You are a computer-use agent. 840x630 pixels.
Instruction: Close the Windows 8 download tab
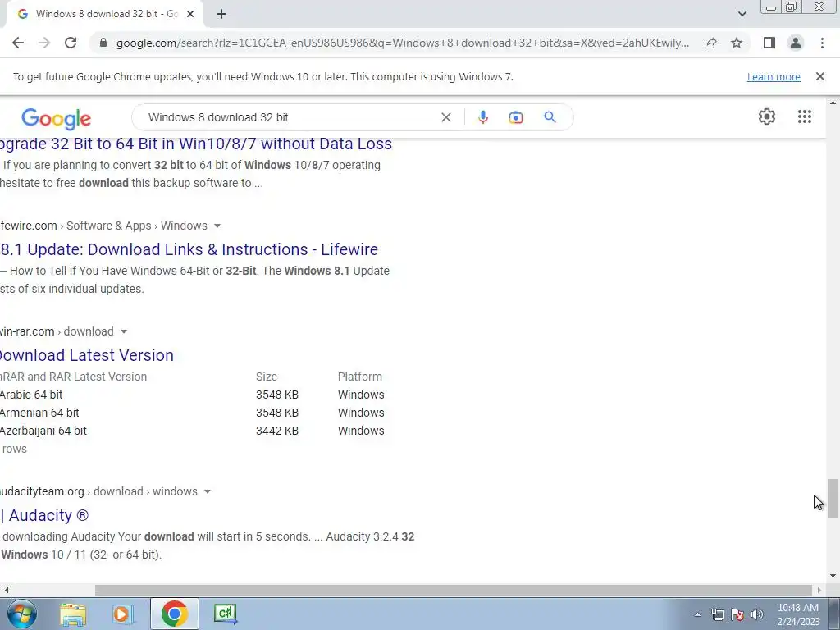coord(190,15)
